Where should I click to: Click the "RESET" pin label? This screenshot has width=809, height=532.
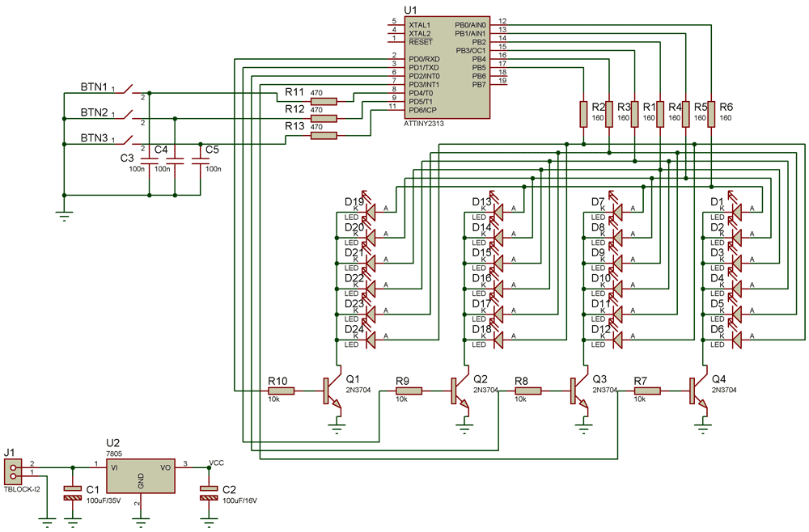point(421,42)
